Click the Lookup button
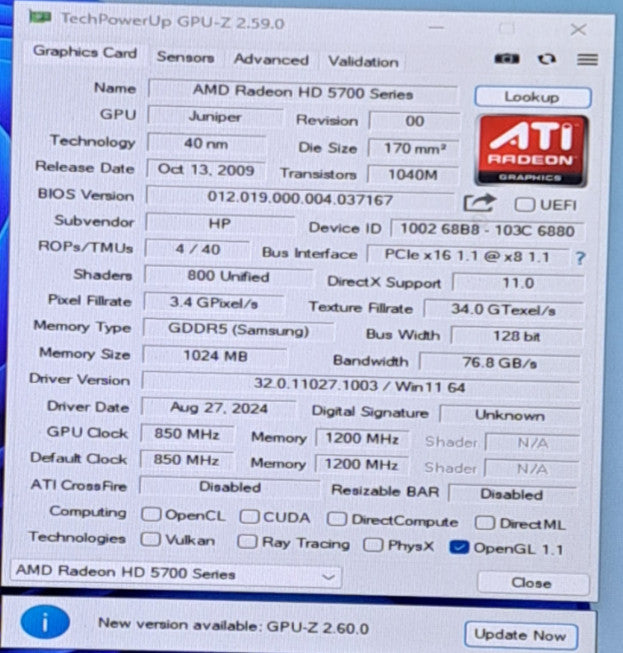The height and width of the screenshot is (653, 623). pos(532,97)
